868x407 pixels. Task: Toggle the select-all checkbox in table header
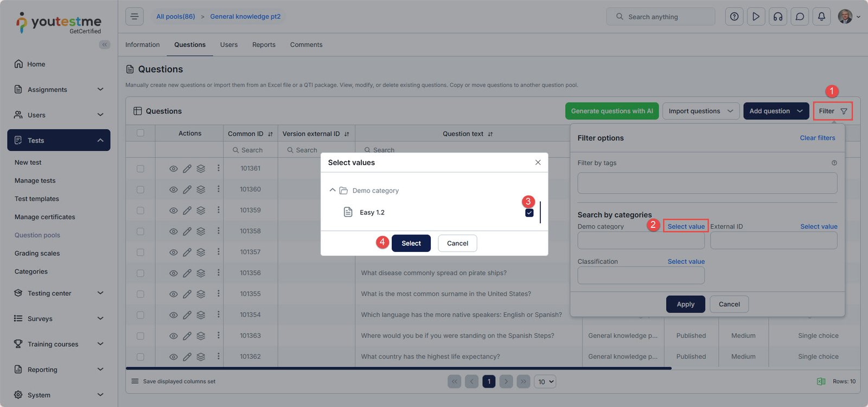(141, 133)
